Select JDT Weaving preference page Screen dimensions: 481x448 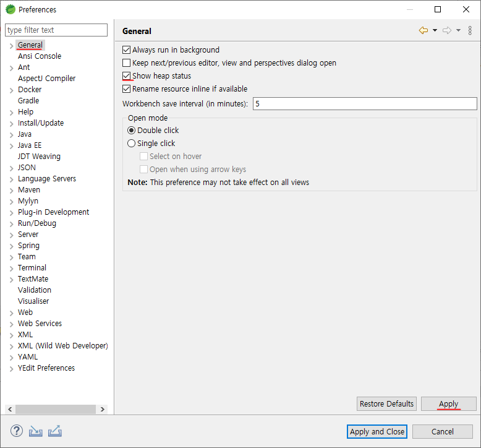(40, 157)
